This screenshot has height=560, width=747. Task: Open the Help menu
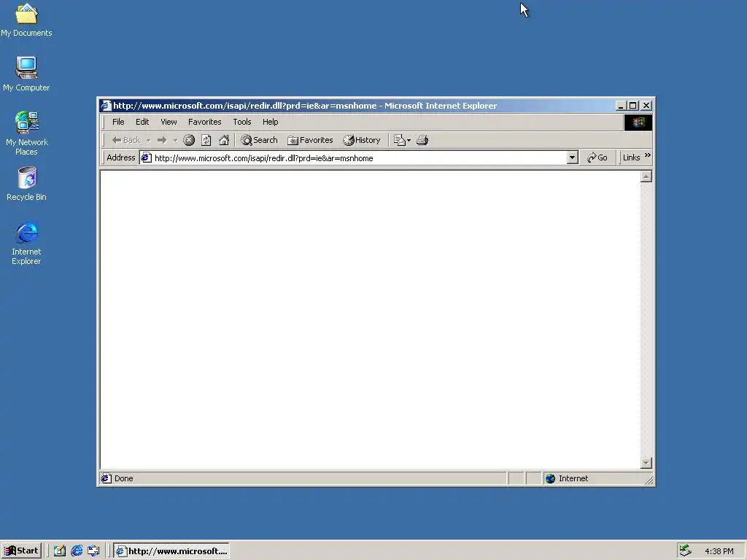point(270,122)
